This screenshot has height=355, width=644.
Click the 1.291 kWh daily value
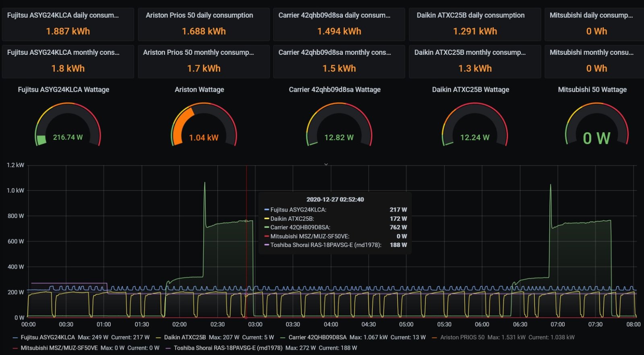pos(475,31)
